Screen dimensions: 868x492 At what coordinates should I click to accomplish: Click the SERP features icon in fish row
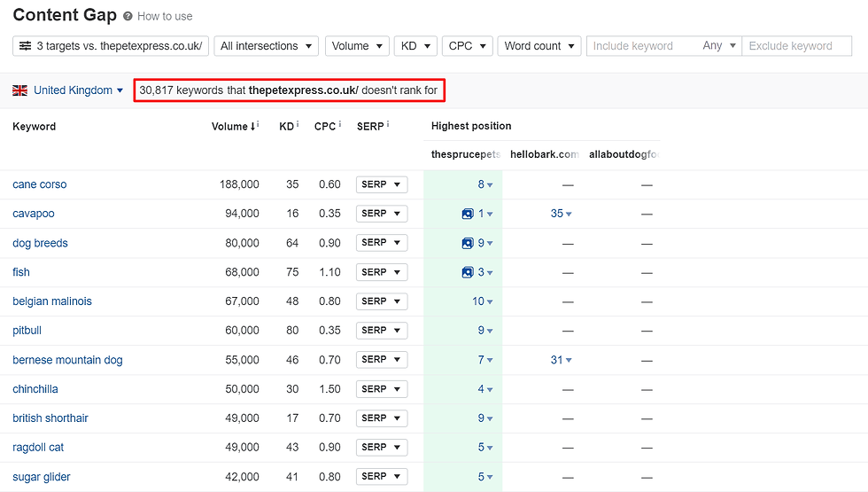[x=468, y=273]
